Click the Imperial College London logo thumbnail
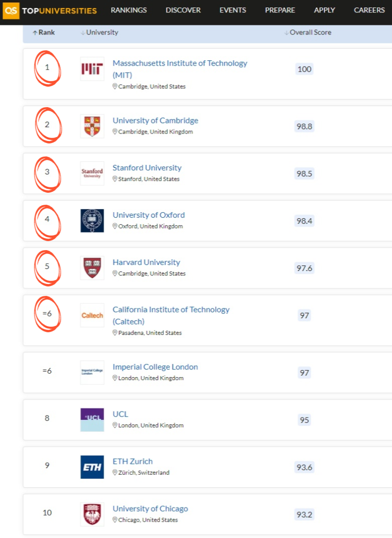 (x=92, y=373)
